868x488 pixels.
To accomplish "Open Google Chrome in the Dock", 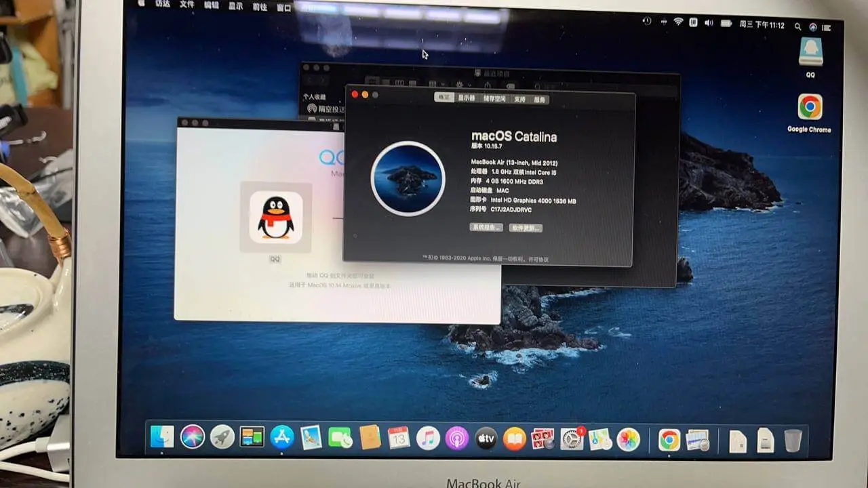I will [x=669, y=441].
